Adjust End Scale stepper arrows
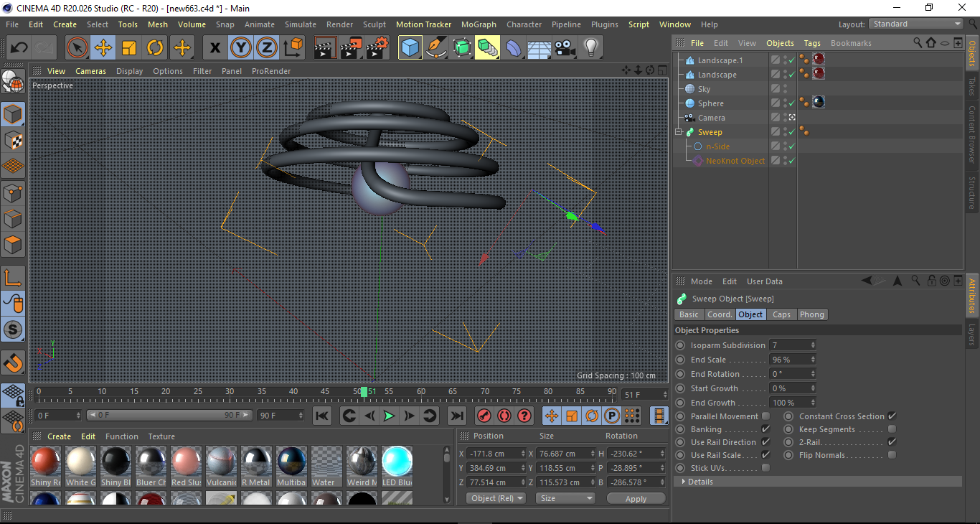 (x=813, y=360)
